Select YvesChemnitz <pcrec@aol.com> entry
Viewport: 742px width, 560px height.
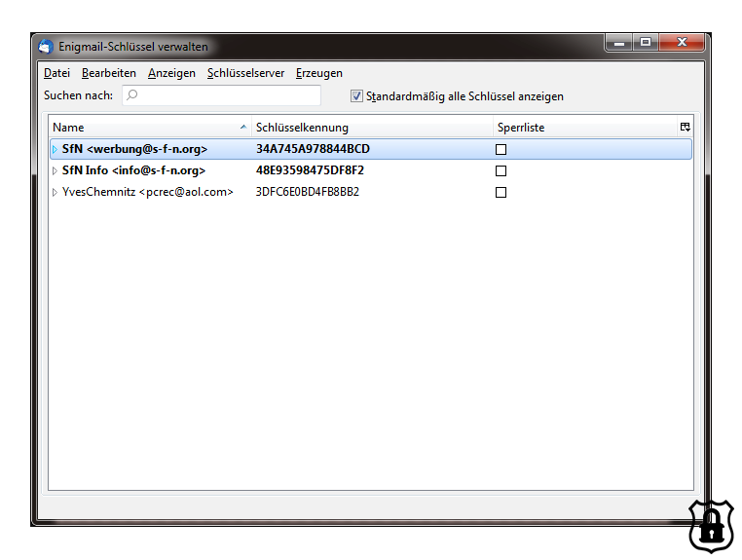point(148,192)
